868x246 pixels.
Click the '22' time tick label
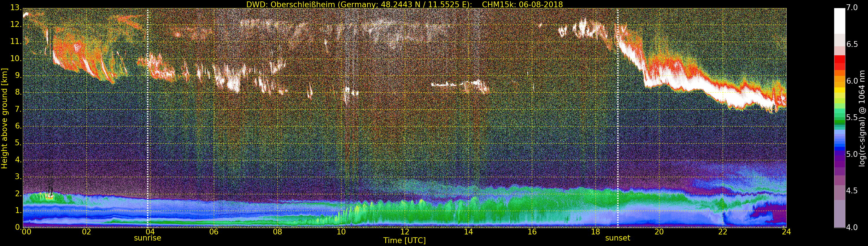(723, 232)
